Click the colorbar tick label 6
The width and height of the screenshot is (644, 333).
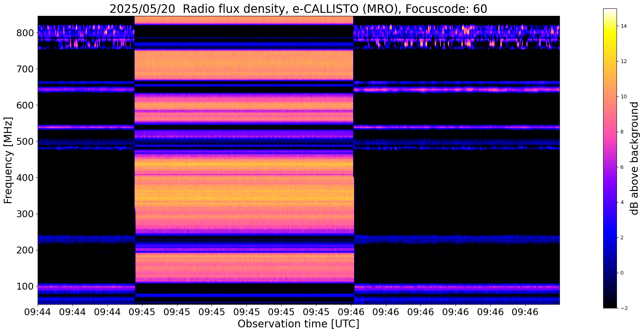622,167
